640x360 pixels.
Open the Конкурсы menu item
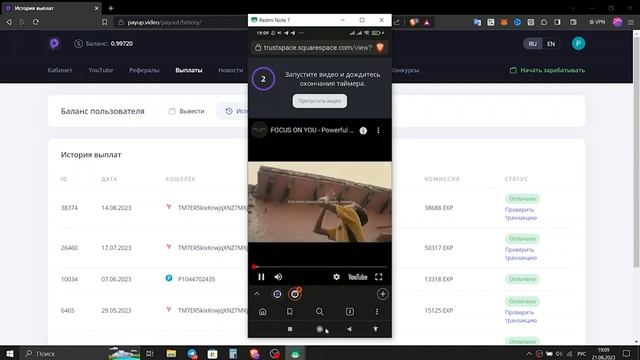[405, 70]
